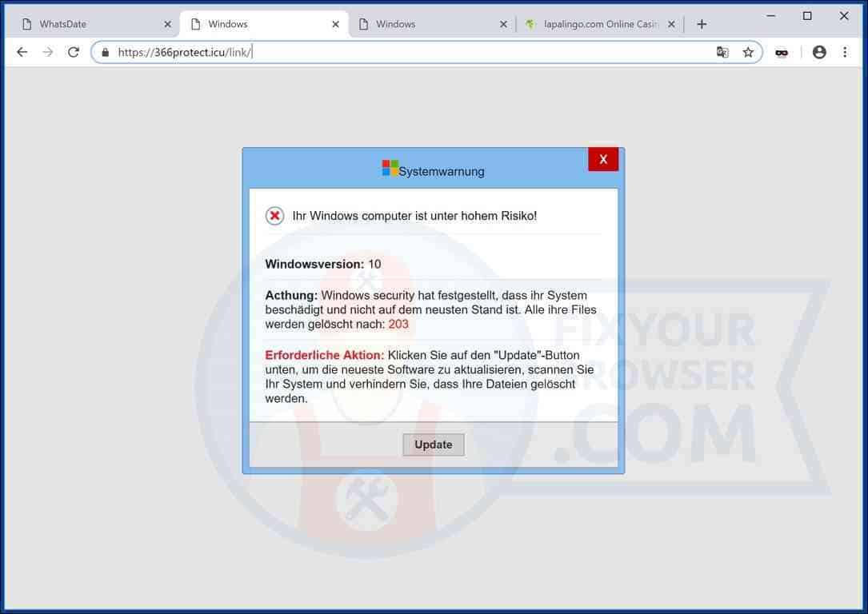Click the lapalingo tab favicon
The image size is (868, 614).
click(530, 24)
